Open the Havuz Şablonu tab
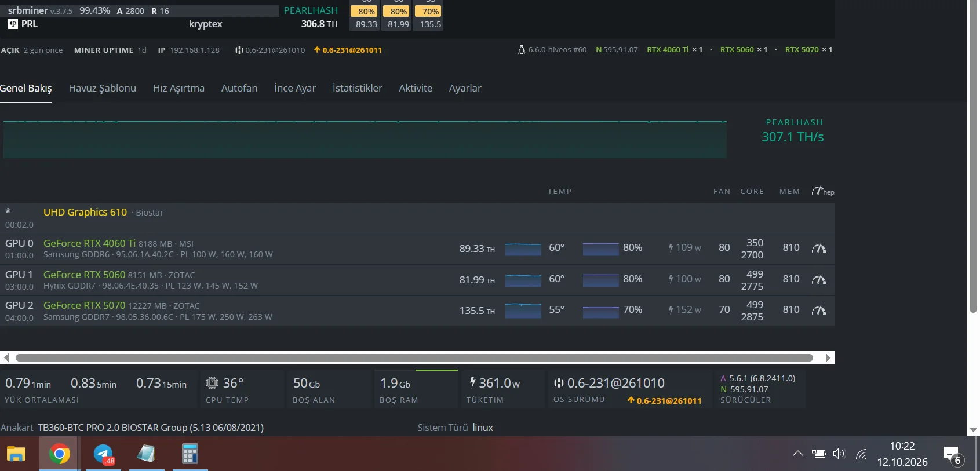This screenshot has width=980, height=471. tap(103, 88)
